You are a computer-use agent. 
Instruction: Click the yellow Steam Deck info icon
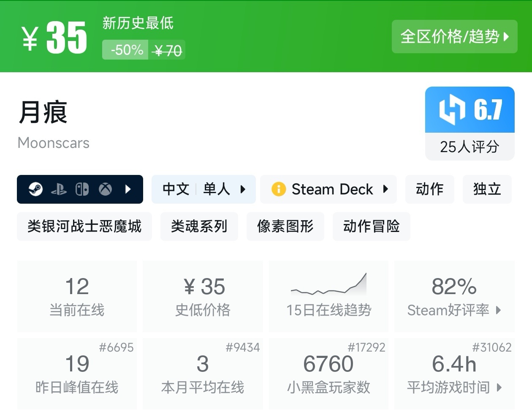279,189
